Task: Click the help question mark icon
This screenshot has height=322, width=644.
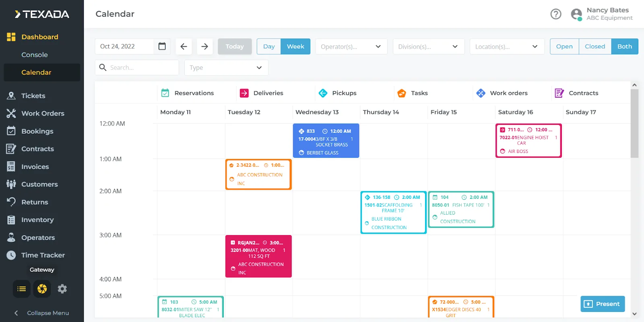Action: tap(555, 14)
